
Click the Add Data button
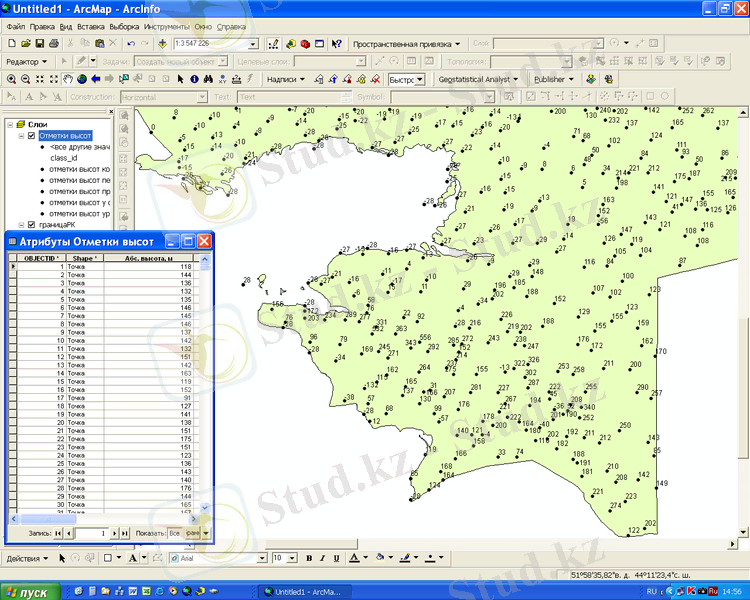click(162, 44)
